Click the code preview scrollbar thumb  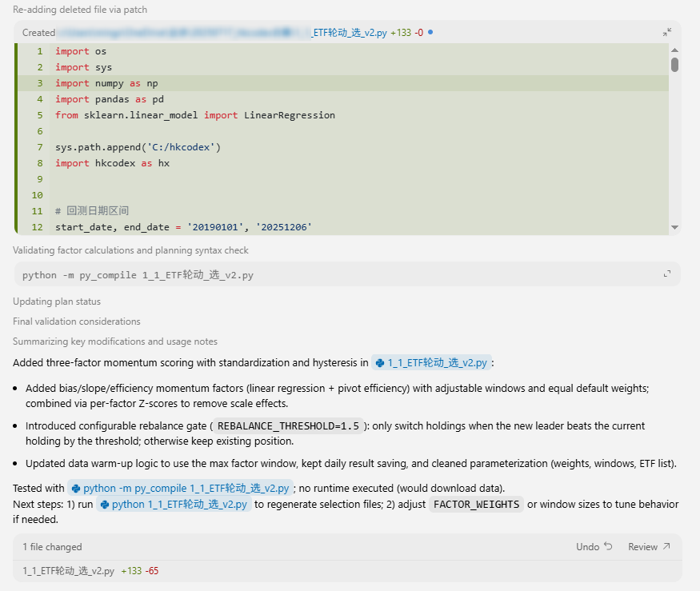coord(674,65)
